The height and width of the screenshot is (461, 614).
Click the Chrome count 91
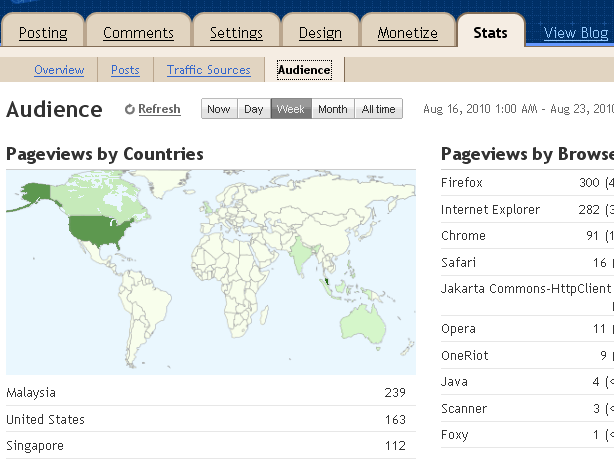(x=592, y=235)
